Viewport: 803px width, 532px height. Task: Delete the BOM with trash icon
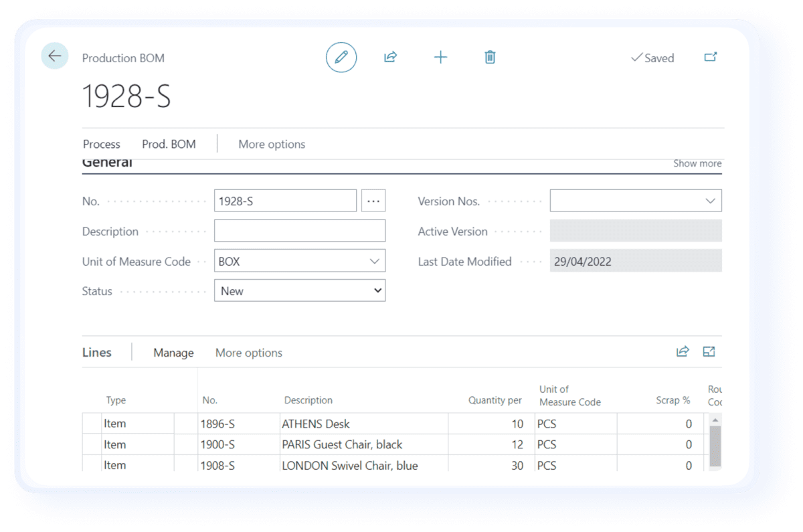coord(490,57)
